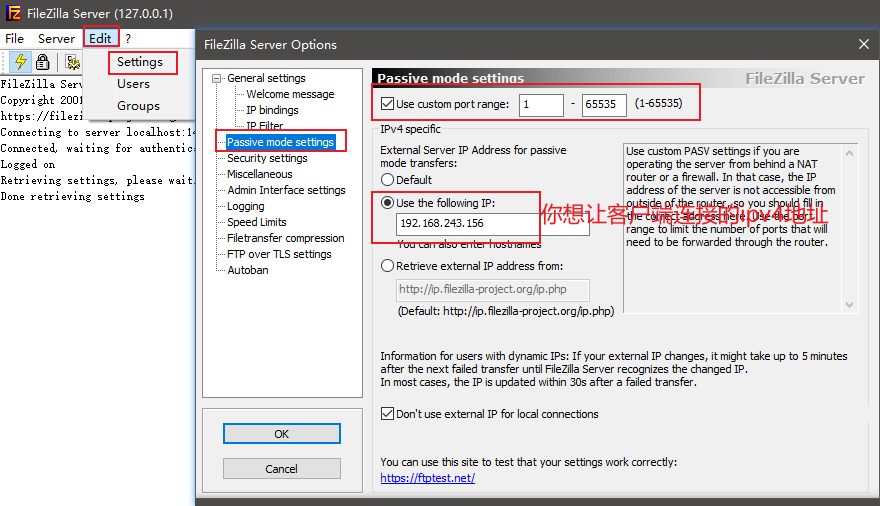Click the OK button

(x=282, y=434)
